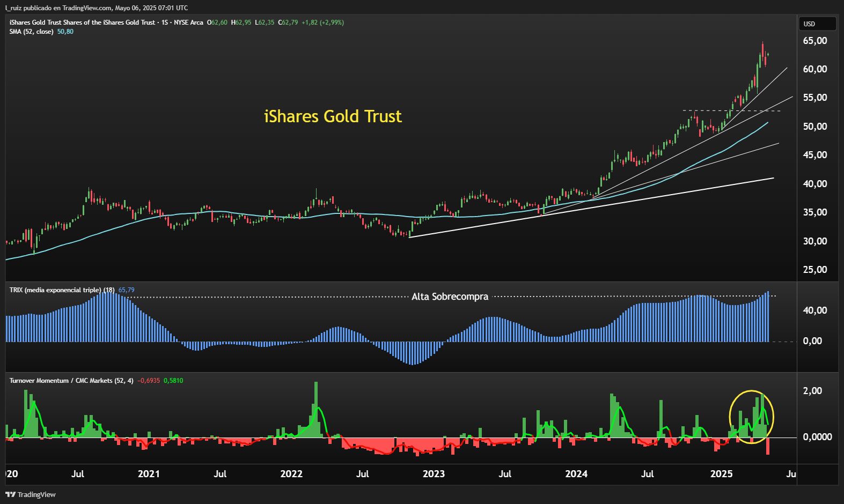Image resolution: width=844 pixels, height=504 pixels.
Task: Click the Turnover value -0,6935
Action: tap(149, 381)
